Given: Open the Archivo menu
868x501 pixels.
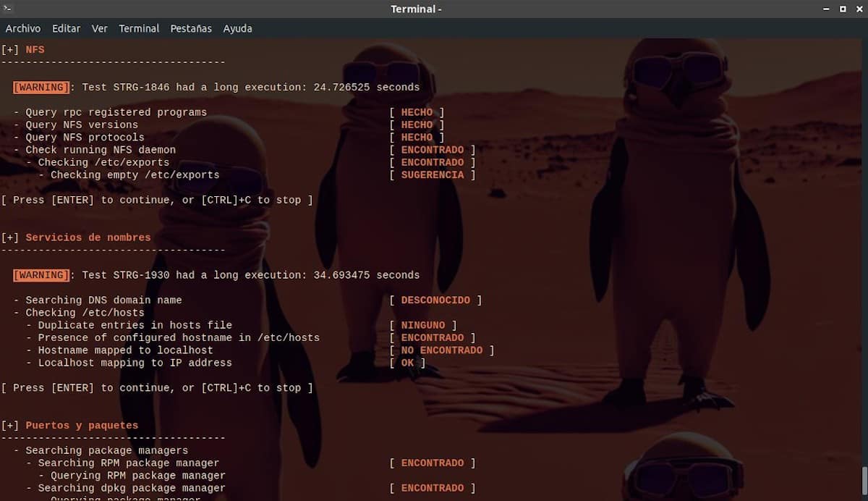Looking at the screenshot, I should click(23, 28).
